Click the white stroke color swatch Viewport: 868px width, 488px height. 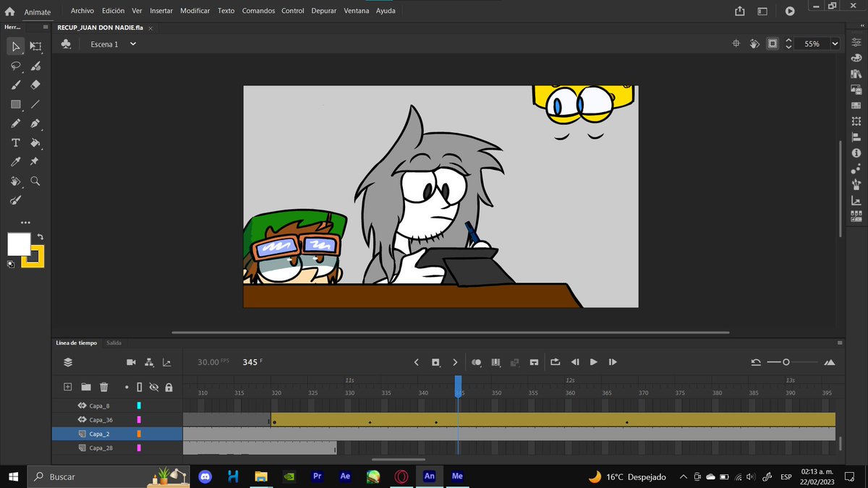tap(20, 244)
